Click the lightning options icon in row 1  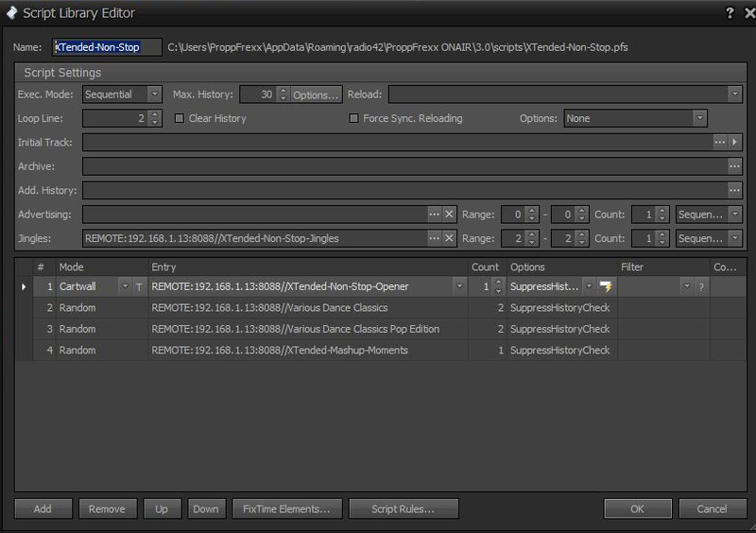click(x=606, y=286)
